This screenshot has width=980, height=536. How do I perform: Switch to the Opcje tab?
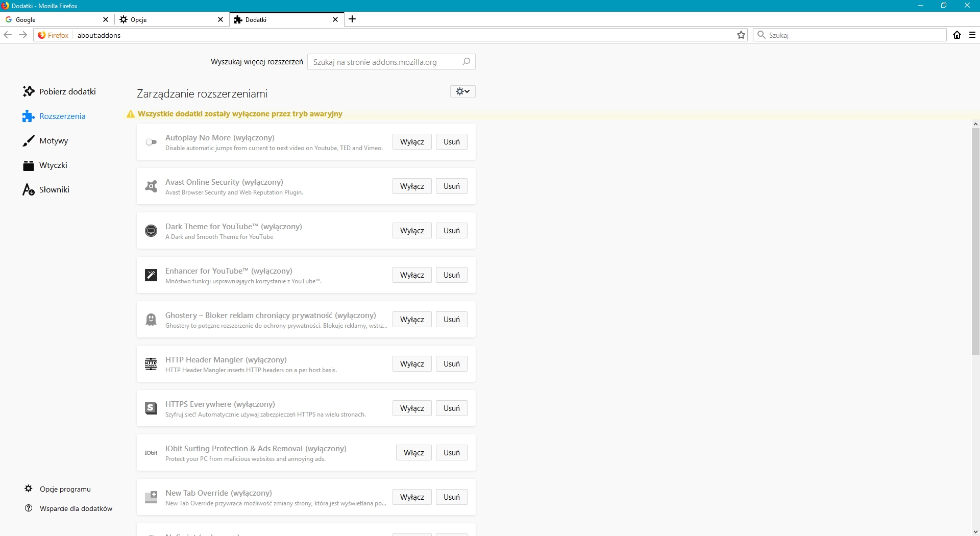[172, 19]
